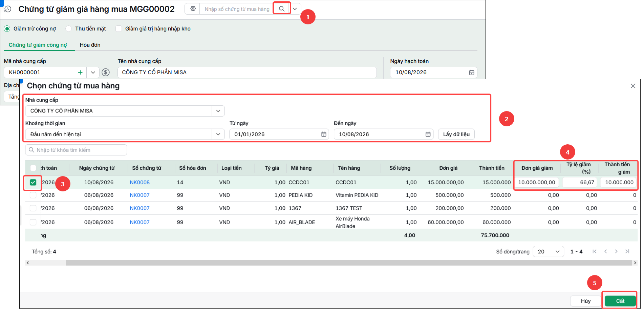
Task: Click the Thành tiền column header
Action: click(492, 168)
